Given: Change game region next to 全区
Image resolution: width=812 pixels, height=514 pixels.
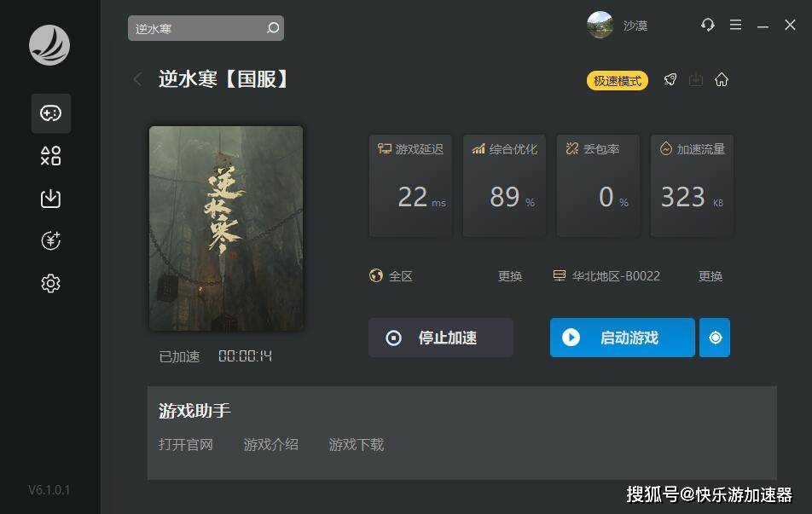Looking at the screenshot, I should point(509,276).
